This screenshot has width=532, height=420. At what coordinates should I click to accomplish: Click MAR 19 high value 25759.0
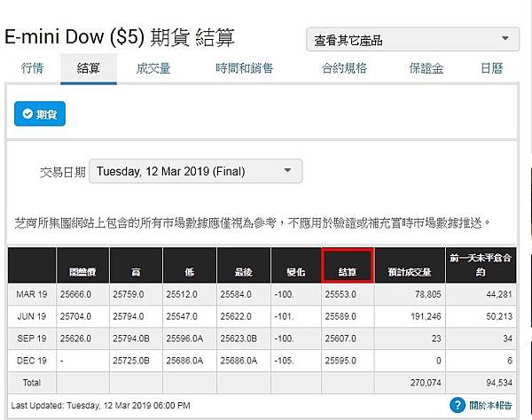pyautogui.click(x=129, y=294)
